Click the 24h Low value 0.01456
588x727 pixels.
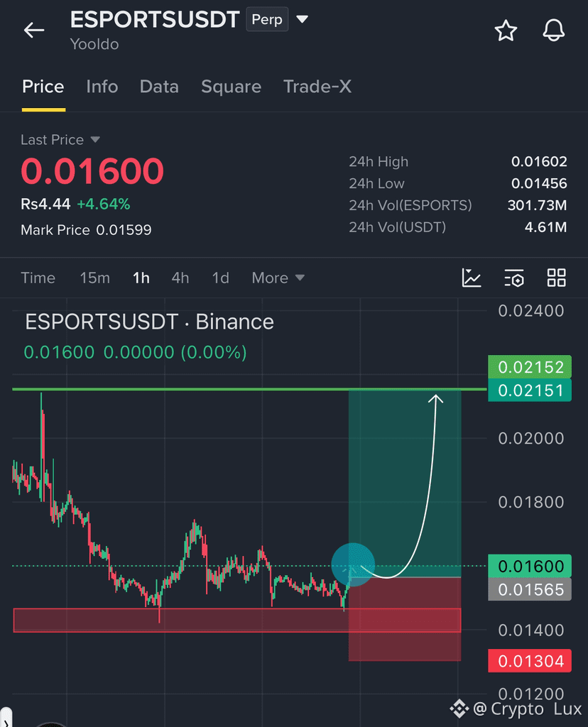coord(539,183)
